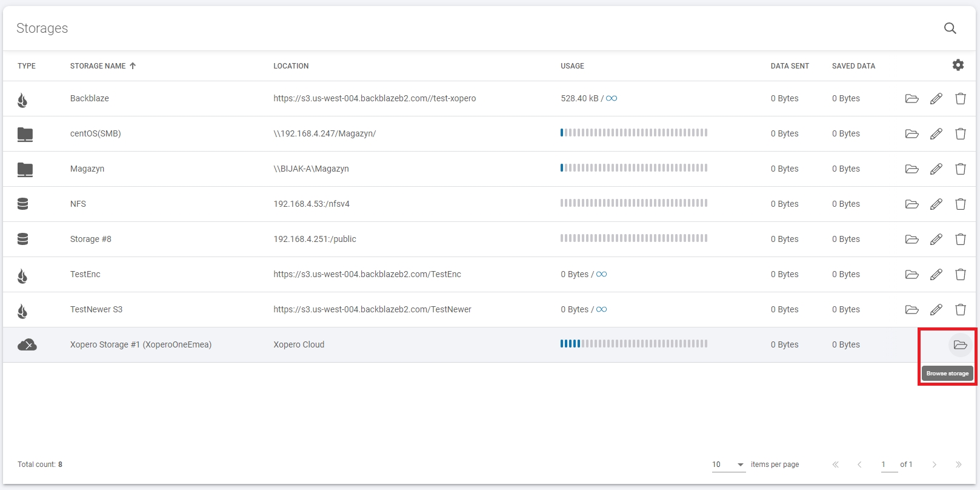Browse the Storage #8 folder

click(x=912, y=240)
